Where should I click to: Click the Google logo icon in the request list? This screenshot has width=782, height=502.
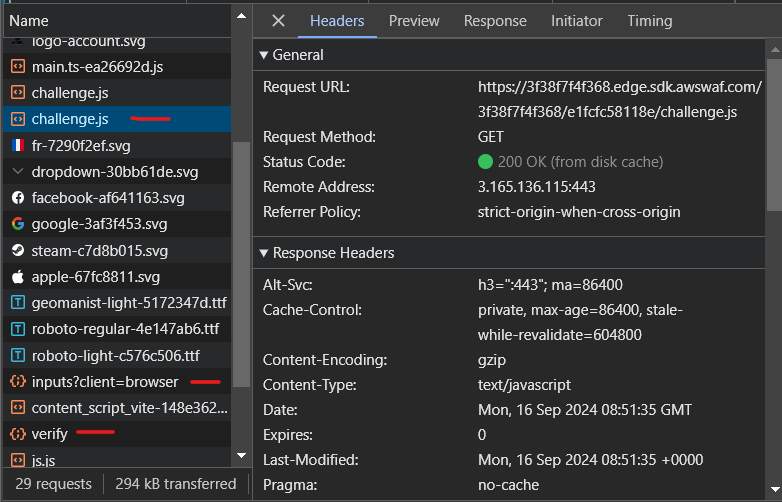tap(18, 224)
